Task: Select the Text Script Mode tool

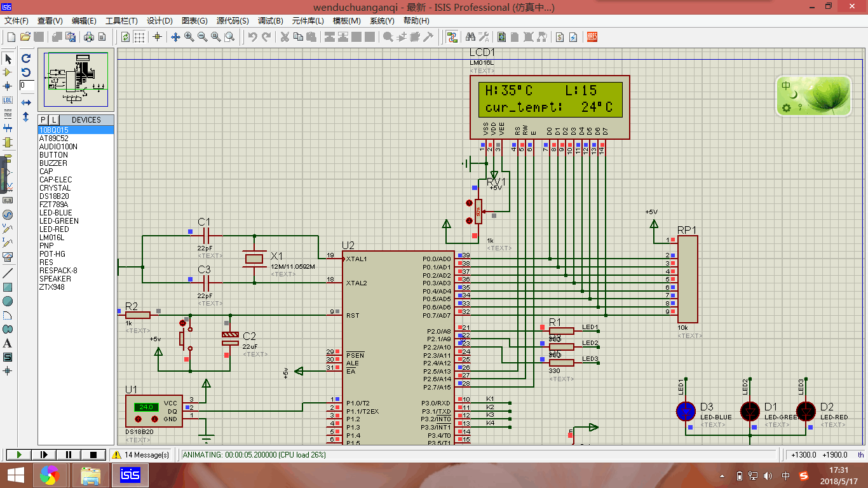Action: (8, 114)
